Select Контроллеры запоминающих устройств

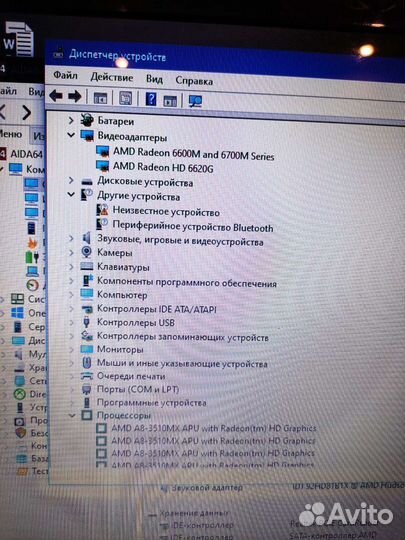point(183,337)
